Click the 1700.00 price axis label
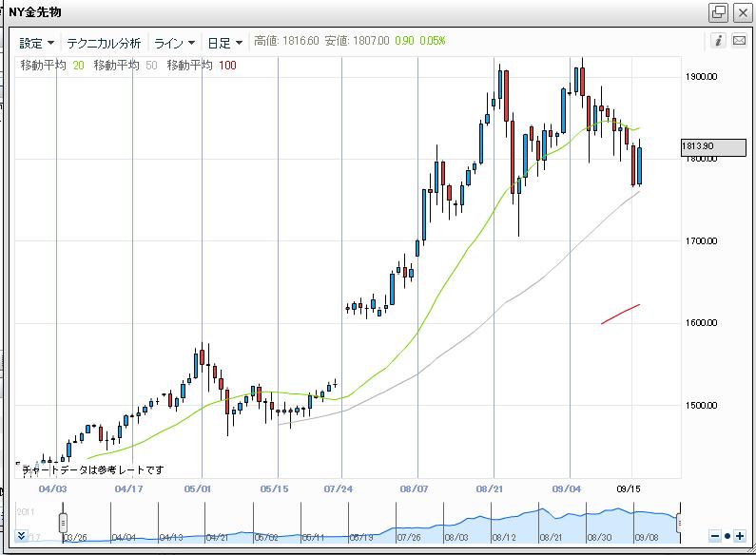This screenshot has width=756, height=555. click(701, 240)
